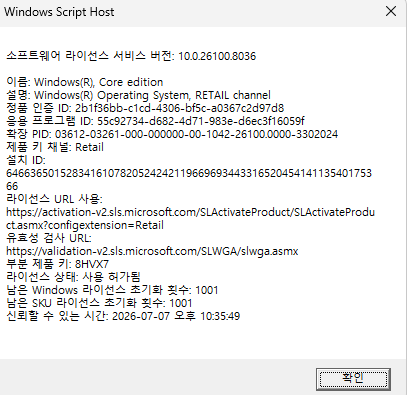Click the trusted time 2026-07-07 line
Image resolution: width=407 pixels, height=395 pixels.
(123, 316)
